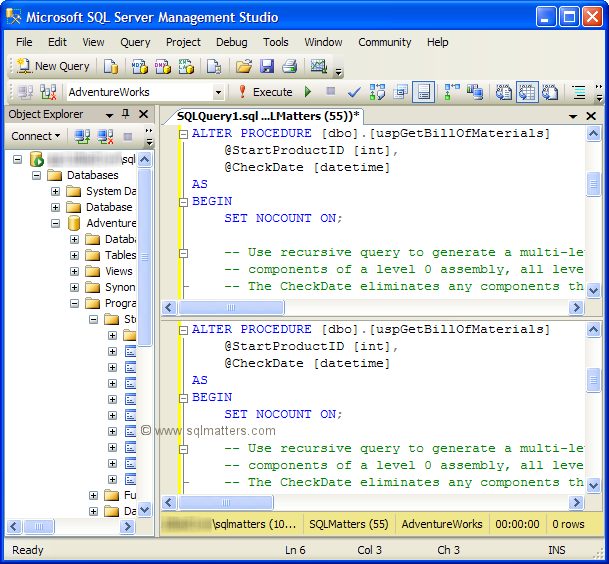
Task: Click the Object Explorer vertical scrollbar thumb
Action: click(x=144, y=256)
